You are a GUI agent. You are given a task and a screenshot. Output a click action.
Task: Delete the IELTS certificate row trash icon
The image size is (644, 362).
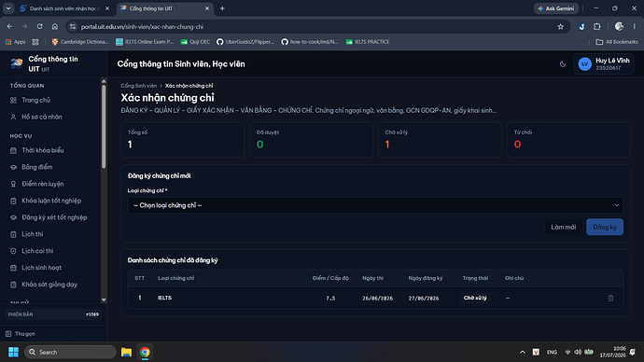click(610, 298)
